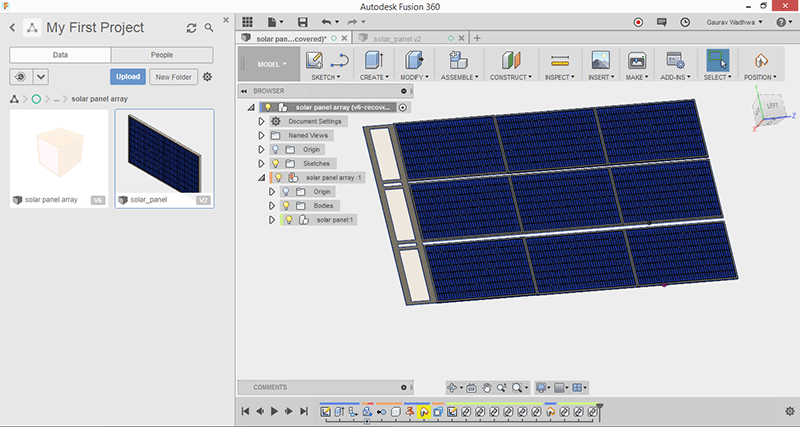Toggle visibility lightbulb of Sketches folder
This screenshot has height=427, width=800.
tap(276, 163)
